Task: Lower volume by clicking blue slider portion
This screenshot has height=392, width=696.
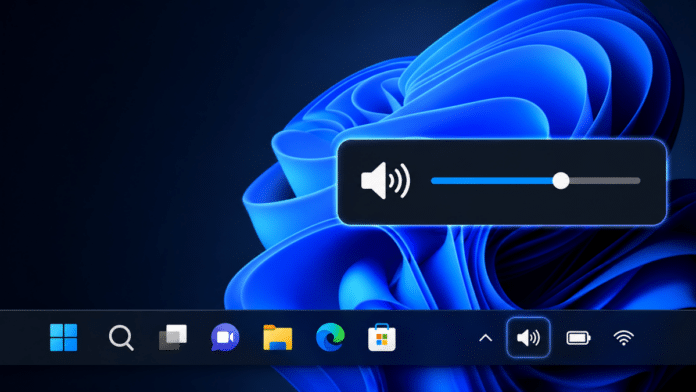Action: 492,181
